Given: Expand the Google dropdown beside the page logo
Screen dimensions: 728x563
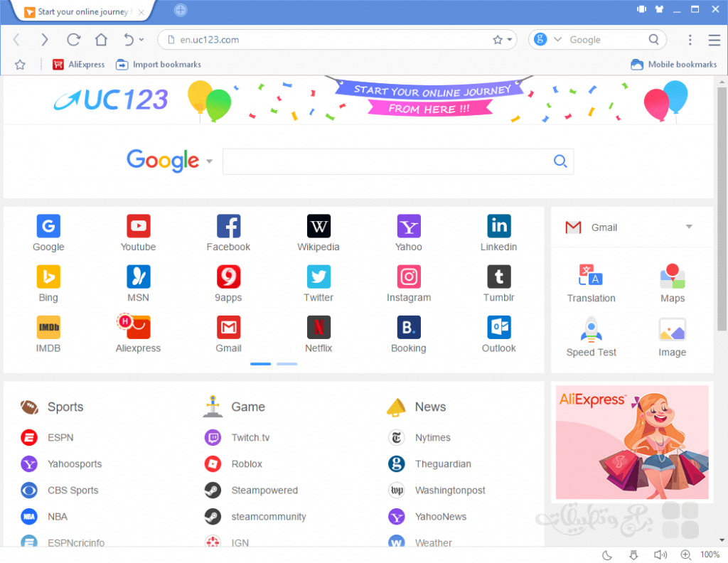Looking at the screenshot, I should click(x=208, y=161).
